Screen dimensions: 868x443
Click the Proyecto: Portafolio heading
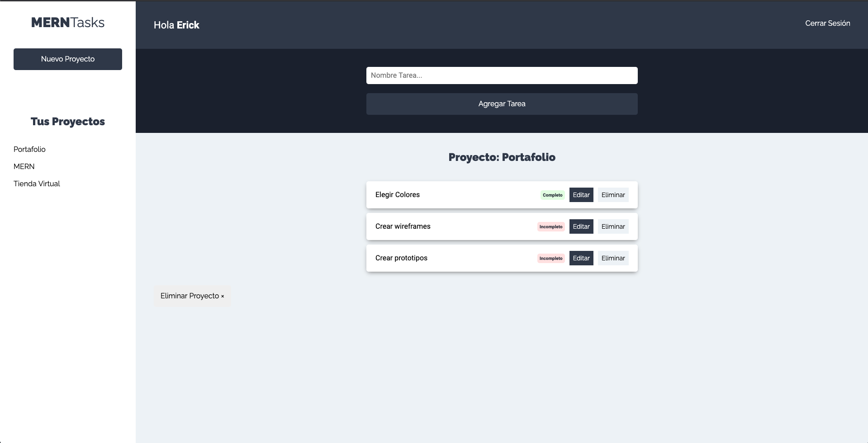point(502,157)
